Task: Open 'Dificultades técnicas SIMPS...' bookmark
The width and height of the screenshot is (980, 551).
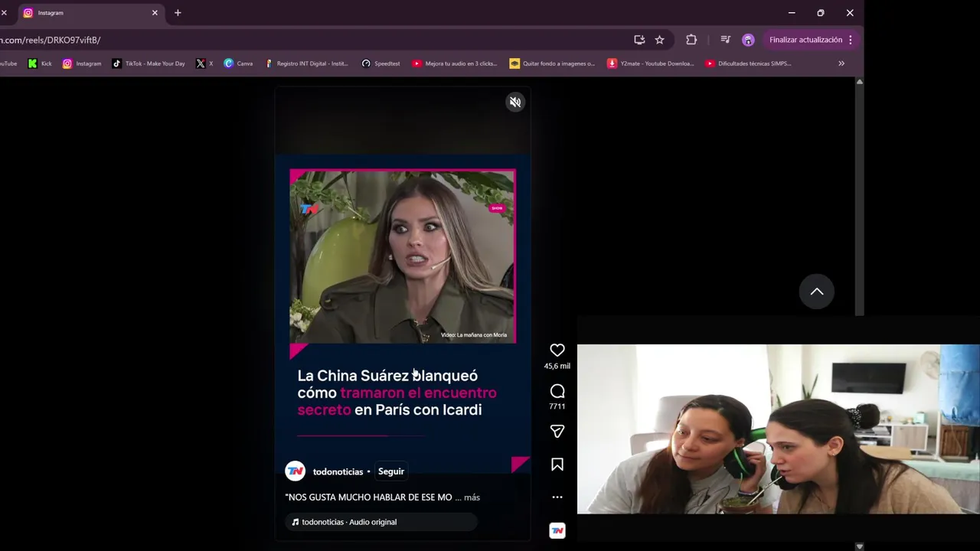Action: coord(748,64)
